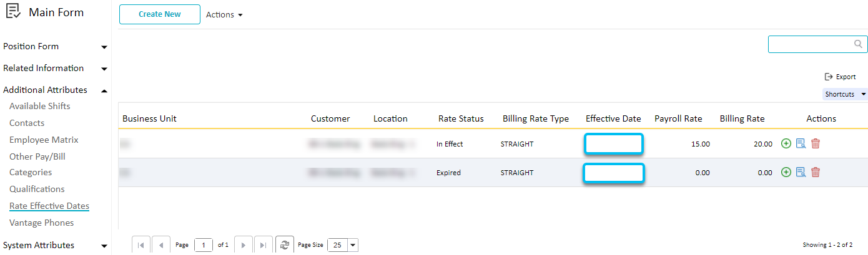
Task: Click the add icon in the Expired row
Action: coord(786,172)
